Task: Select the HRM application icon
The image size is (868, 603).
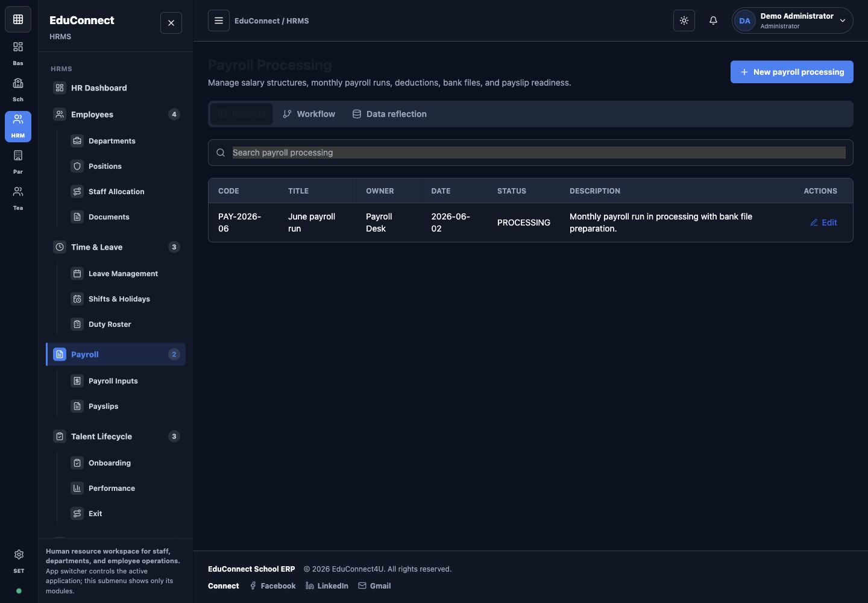Action: coord(18,125)
